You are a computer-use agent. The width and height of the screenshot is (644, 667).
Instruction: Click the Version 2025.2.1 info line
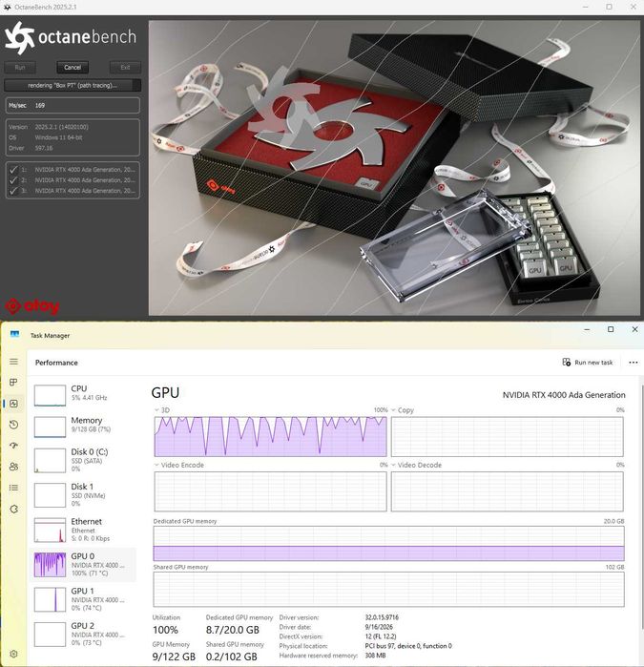point(49,127)
